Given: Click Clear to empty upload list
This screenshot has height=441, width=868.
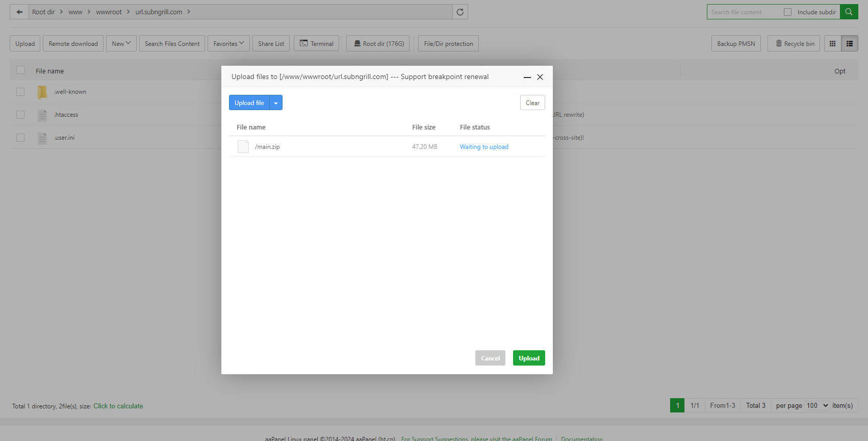Looking at the screenshot, I should (x=532, y=103).
